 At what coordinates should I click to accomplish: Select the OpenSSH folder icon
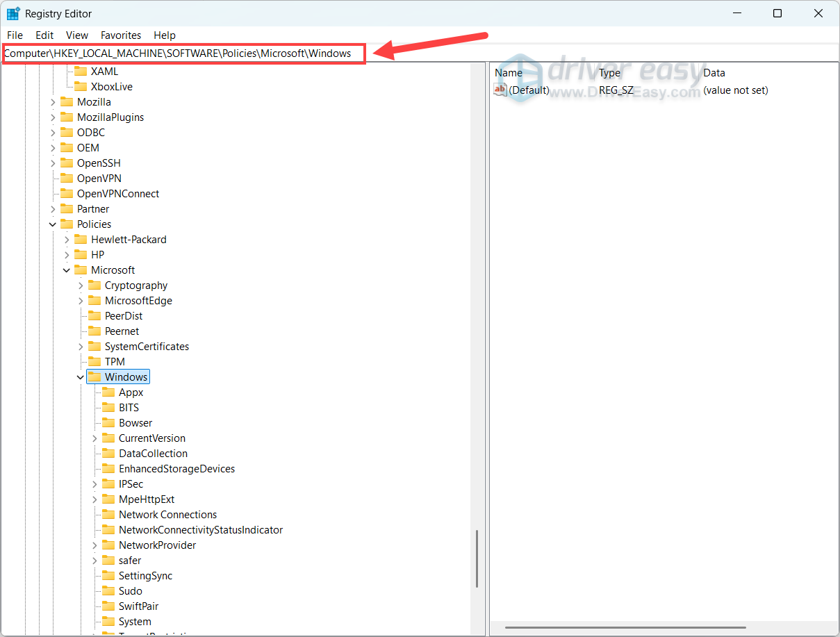tap(67, 163)
